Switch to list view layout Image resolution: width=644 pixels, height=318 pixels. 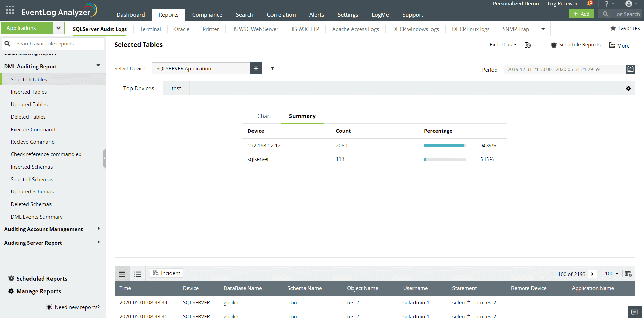tap(138, 274)
